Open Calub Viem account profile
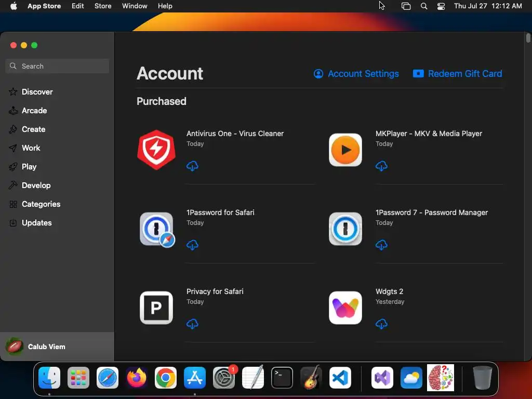 [57, 347]
